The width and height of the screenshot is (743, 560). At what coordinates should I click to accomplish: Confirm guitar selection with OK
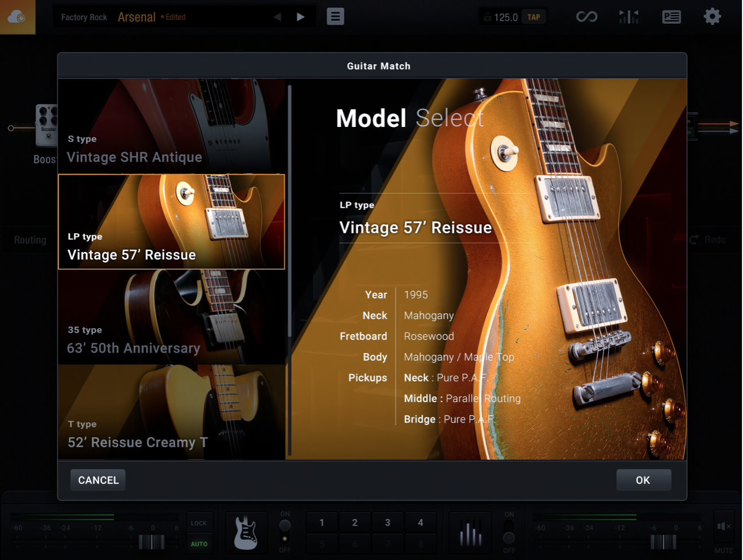click(643, 480)
